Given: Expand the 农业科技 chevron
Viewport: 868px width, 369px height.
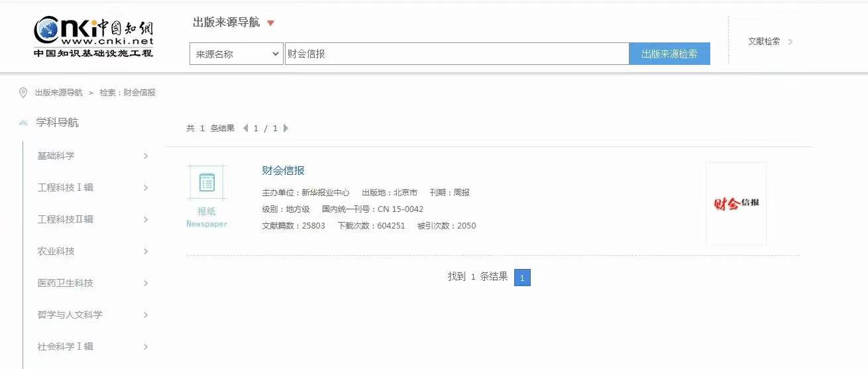Looking at the screenshot, I should click(146, 251).
